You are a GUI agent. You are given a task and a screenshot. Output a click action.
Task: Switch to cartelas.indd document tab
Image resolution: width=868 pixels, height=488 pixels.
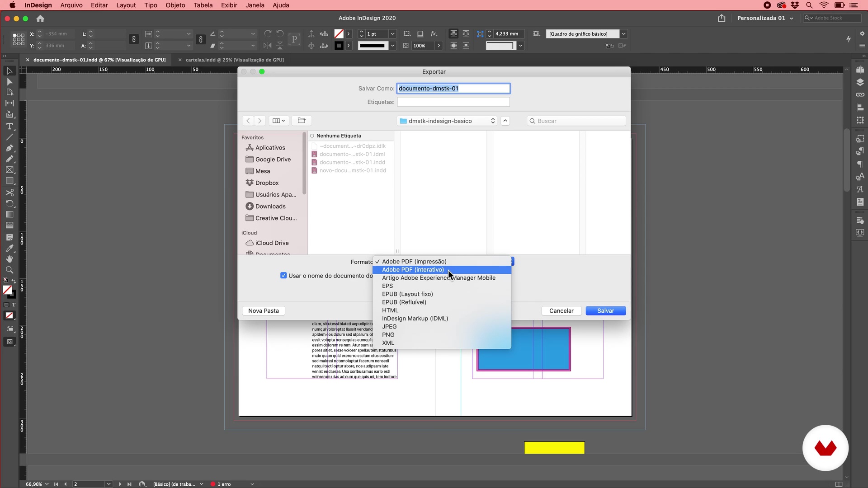coord(235,60)
